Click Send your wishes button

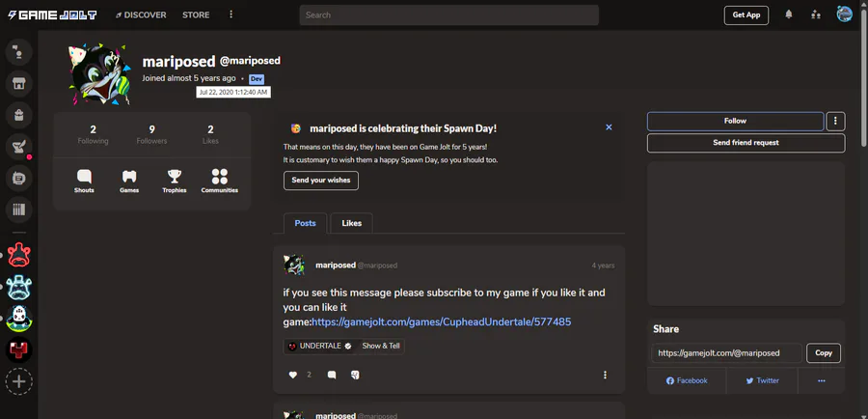(x=321, y=181)
